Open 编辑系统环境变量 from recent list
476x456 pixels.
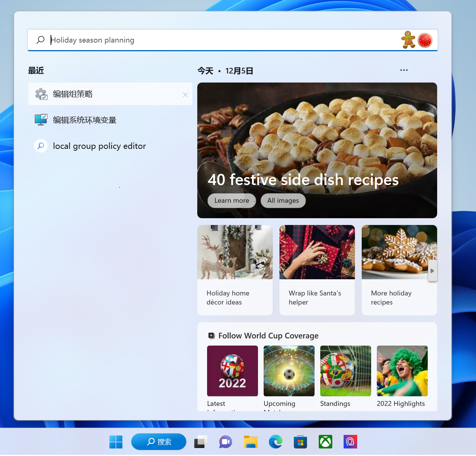coord(84,120)
